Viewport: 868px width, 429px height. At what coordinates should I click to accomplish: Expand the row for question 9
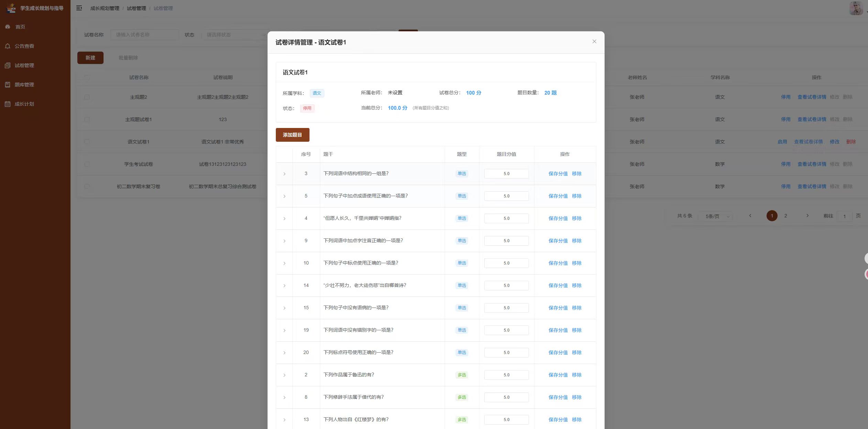[284, 241]
